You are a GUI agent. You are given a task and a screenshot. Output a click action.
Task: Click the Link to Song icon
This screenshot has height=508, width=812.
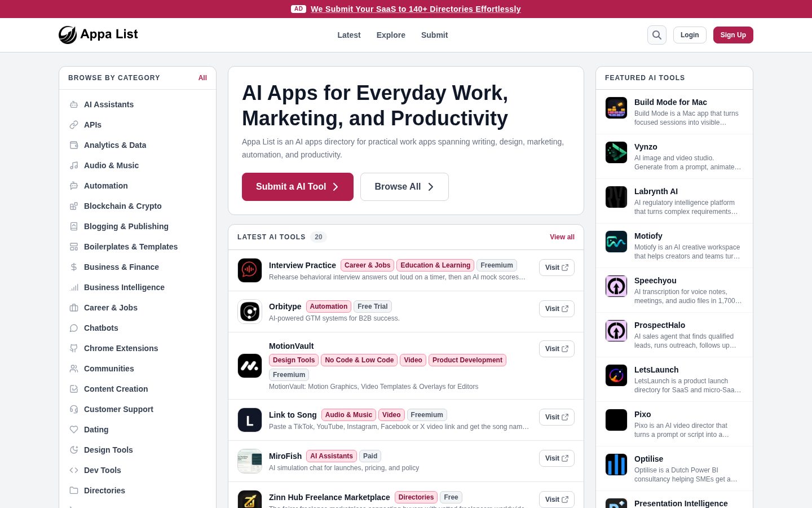coord(250,420)
